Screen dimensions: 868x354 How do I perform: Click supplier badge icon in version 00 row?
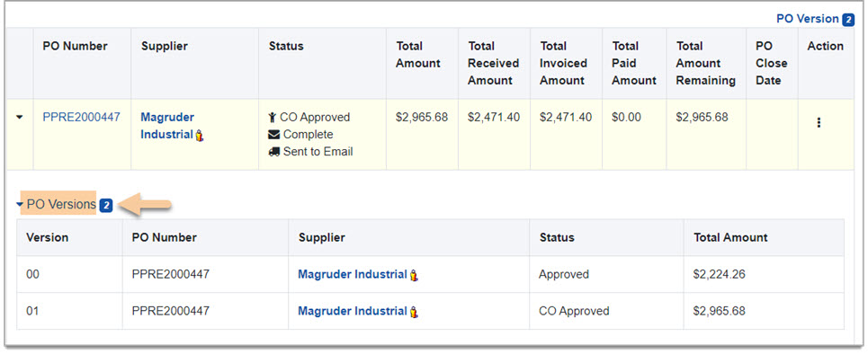(x=414, y=275)
